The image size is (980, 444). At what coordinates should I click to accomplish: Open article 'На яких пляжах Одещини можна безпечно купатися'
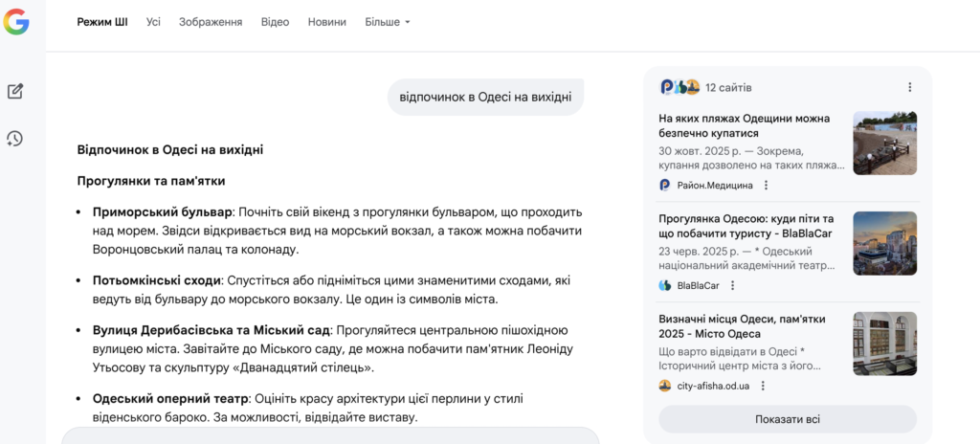(745, 125)
